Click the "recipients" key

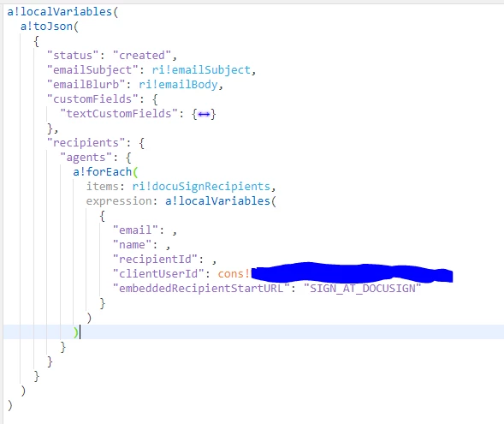[86, 142]
